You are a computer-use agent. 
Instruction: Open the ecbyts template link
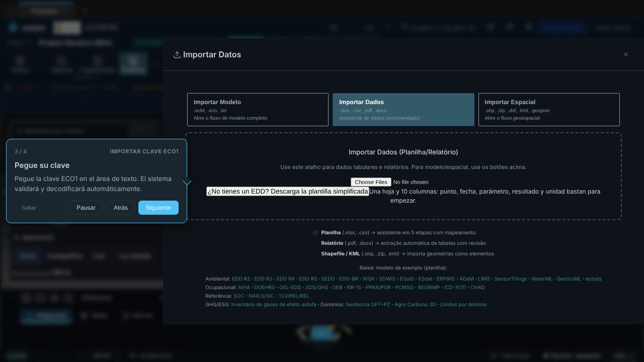coord(594,279)
